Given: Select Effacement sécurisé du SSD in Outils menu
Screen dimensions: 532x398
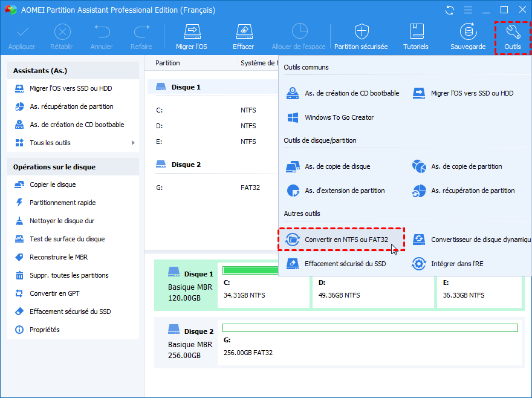Looking at the screenshot, I should click(336, 264).
